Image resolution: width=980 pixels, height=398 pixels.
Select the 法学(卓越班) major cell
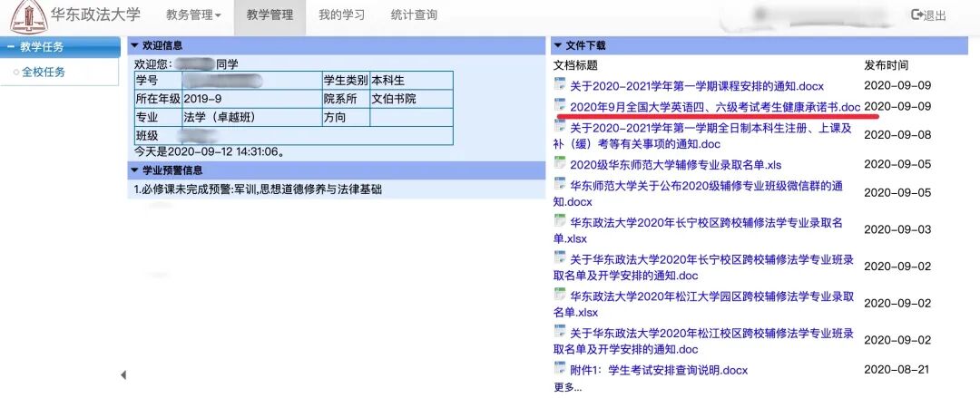coord(251,118)
